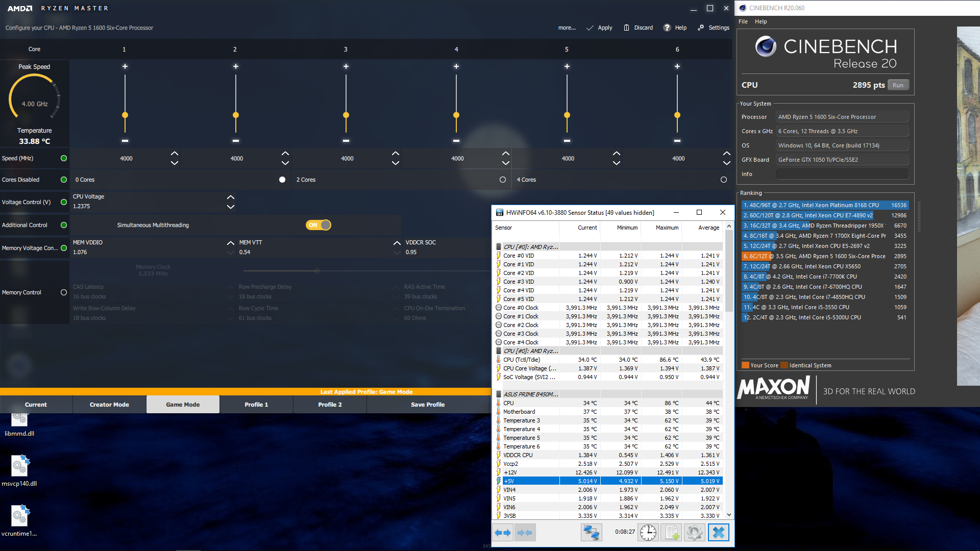Screen dimensions: 980x551
Task: Open msvcp140.dll desktop file icon
Action: click(20, 466)
